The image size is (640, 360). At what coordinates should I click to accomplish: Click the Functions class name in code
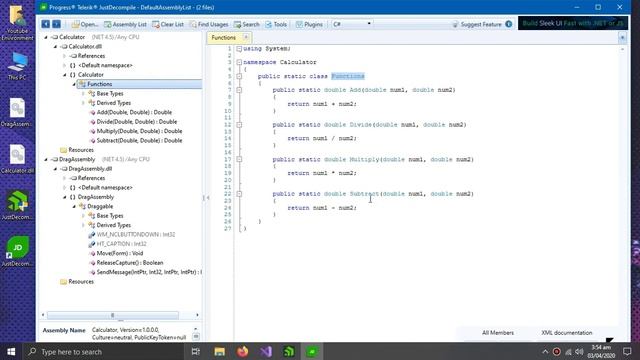click(348, 76)
